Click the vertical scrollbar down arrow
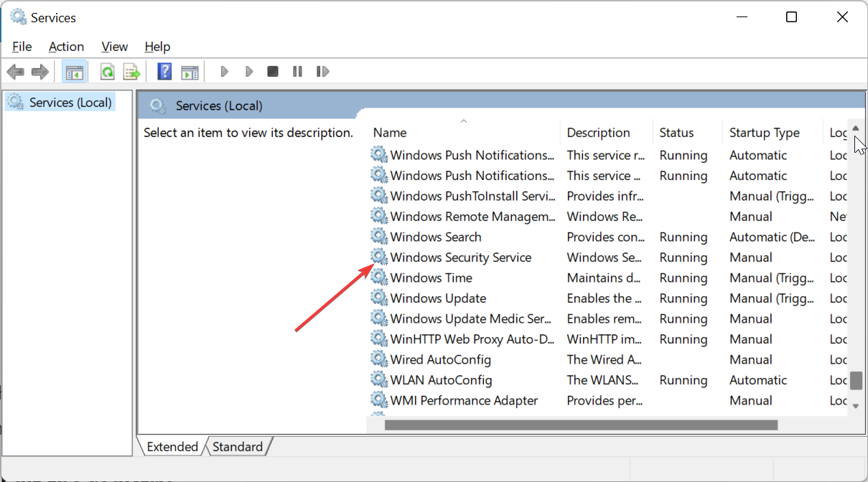This screenshot has height=482, width=868. [x=856, y=406]
